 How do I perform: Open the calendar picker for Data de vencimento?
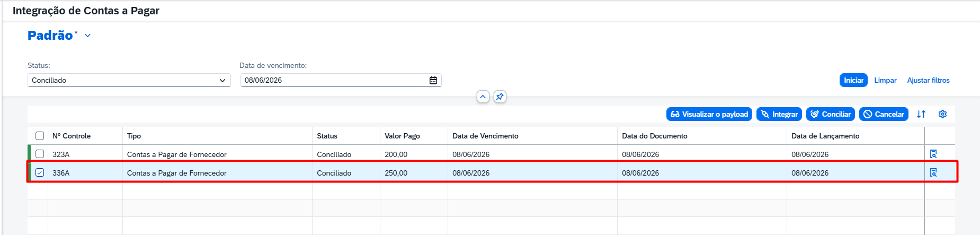pyautogui.click(x=433, y=80)
